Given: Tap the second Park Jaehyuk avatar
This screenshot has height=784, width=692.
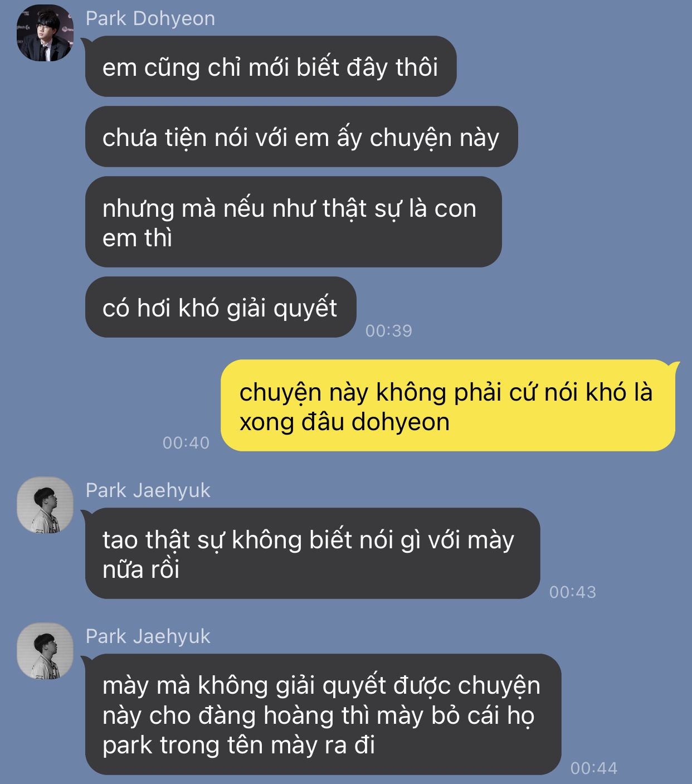Looking at the screenshot, I should point(45,651).
